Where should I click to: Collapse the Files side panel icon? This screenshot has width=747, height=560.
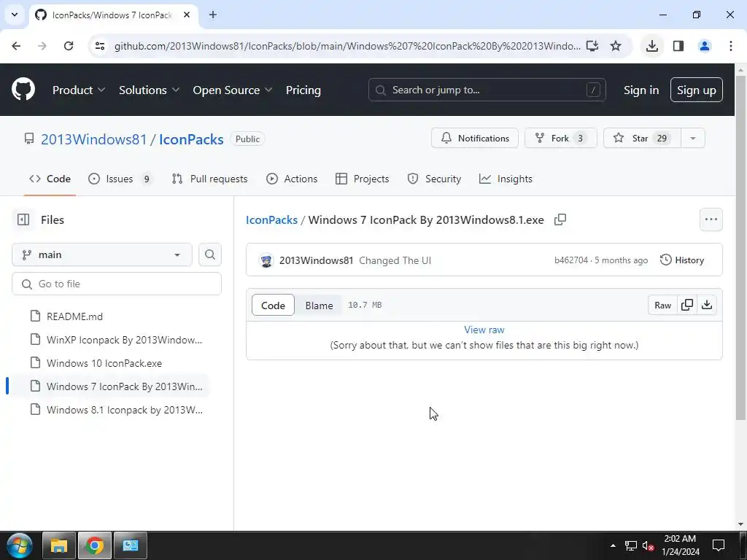[x=23, y=219]
